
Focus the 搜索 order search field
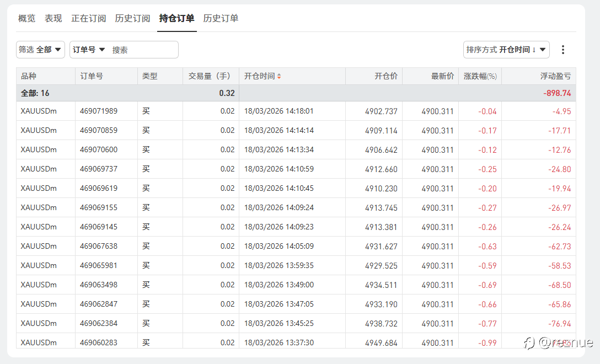(x=142, y=50)
